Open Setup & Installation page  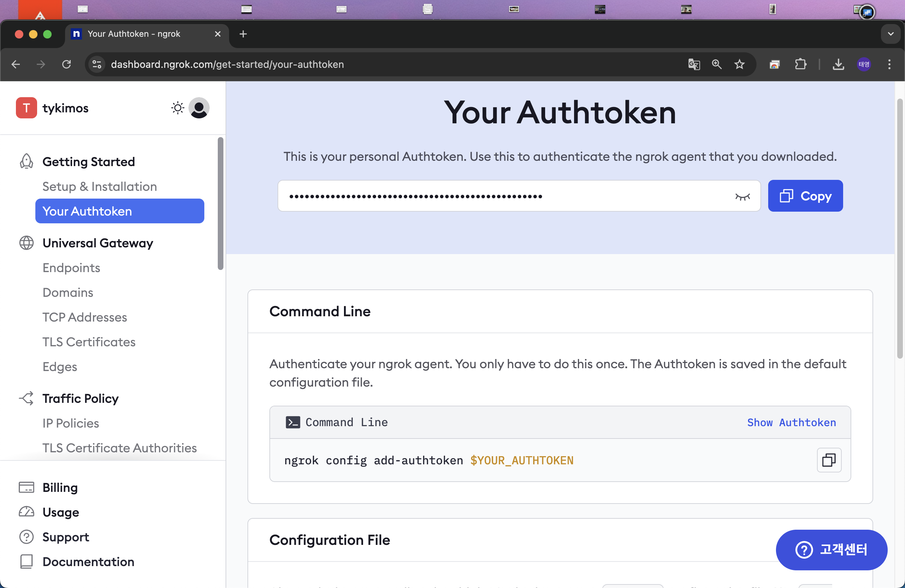tap(100, 186)
